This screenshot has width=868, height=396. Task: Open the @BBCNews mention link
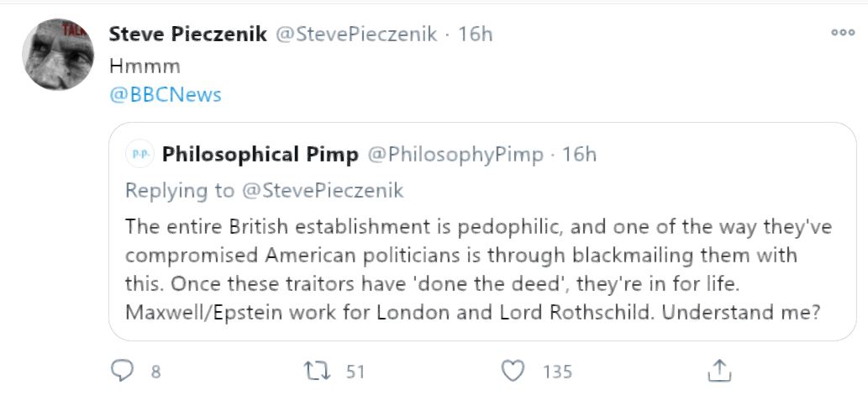point(166,95)
